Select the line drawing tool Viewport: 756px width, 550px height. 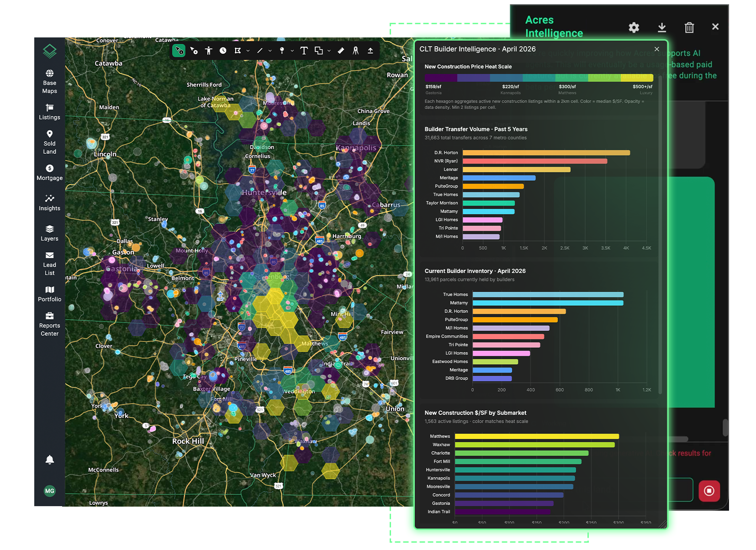tap(260, 51)
